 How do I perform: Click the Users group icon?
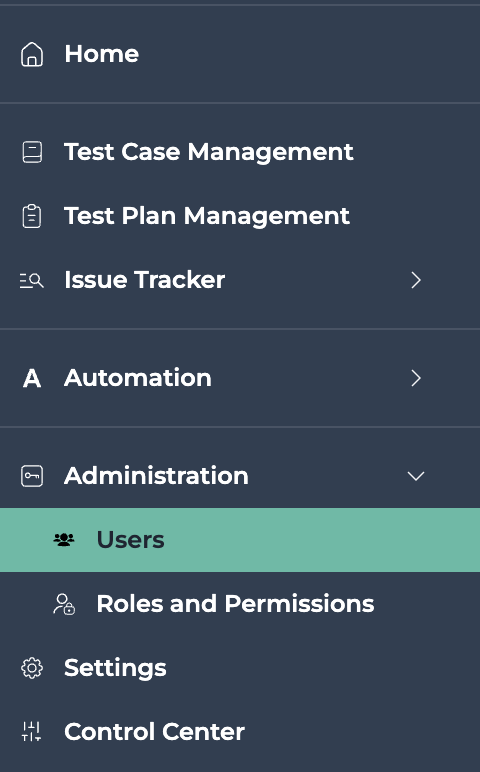point(64,540)
